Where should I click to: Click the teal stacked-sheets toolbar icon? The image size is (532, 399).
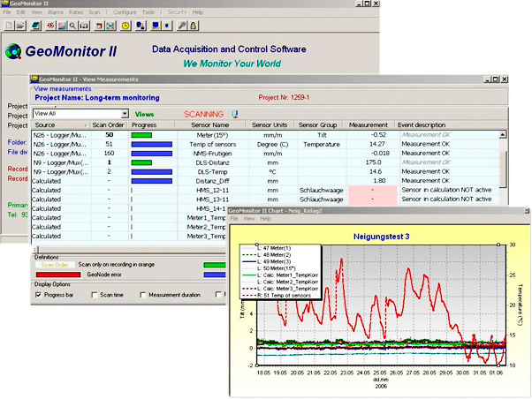coord(36,26)
